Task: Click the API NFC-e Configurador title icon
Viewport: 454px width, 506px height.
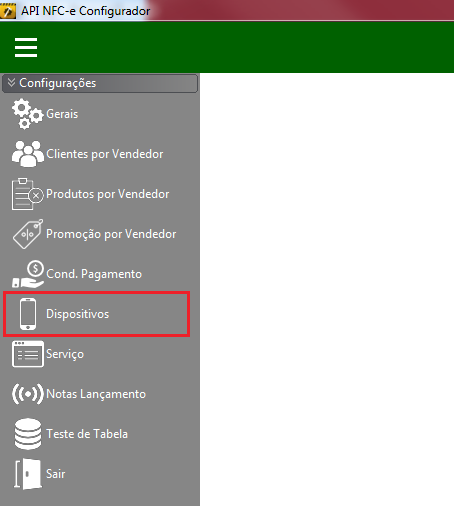Action: tap(8, 11)
